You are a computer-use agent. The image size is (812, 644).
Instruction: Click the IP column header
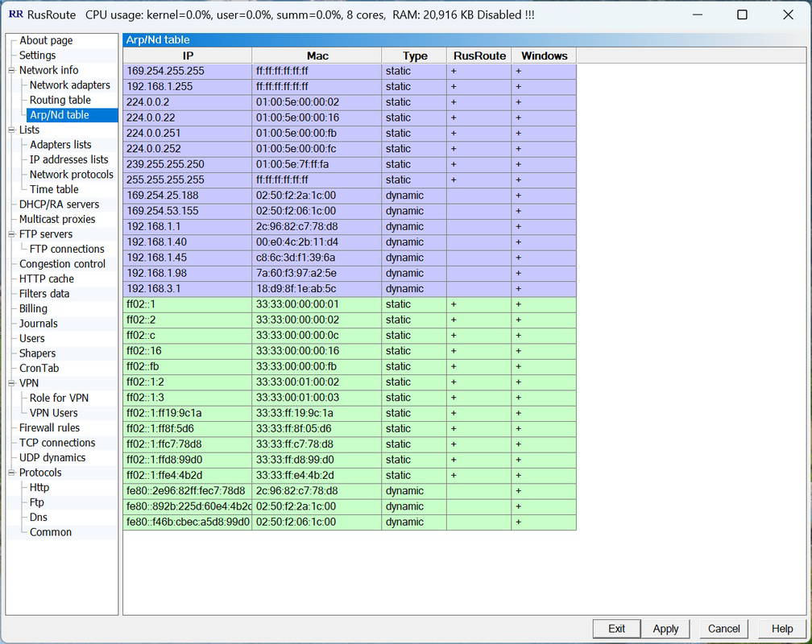click(188, 56)
